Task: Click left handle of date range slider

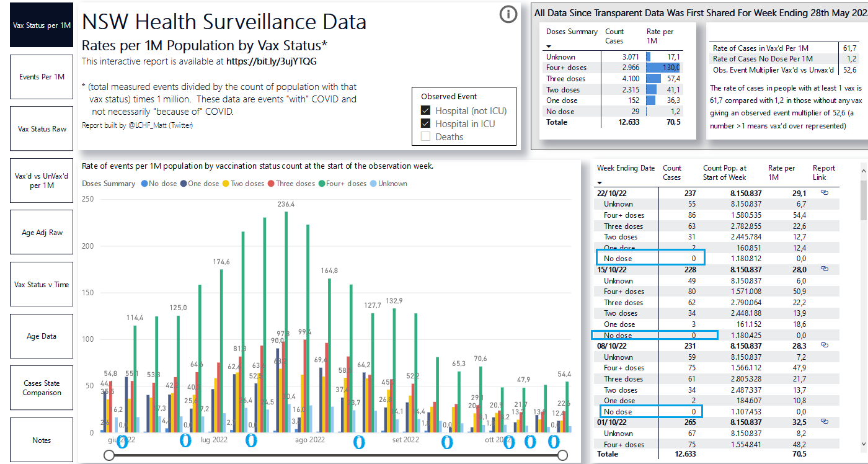Action: 109,455
